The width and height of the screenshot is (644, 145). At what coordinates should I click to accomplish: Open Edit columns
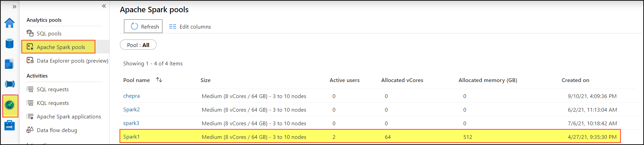pyautogui.click(x=190, y=27)
